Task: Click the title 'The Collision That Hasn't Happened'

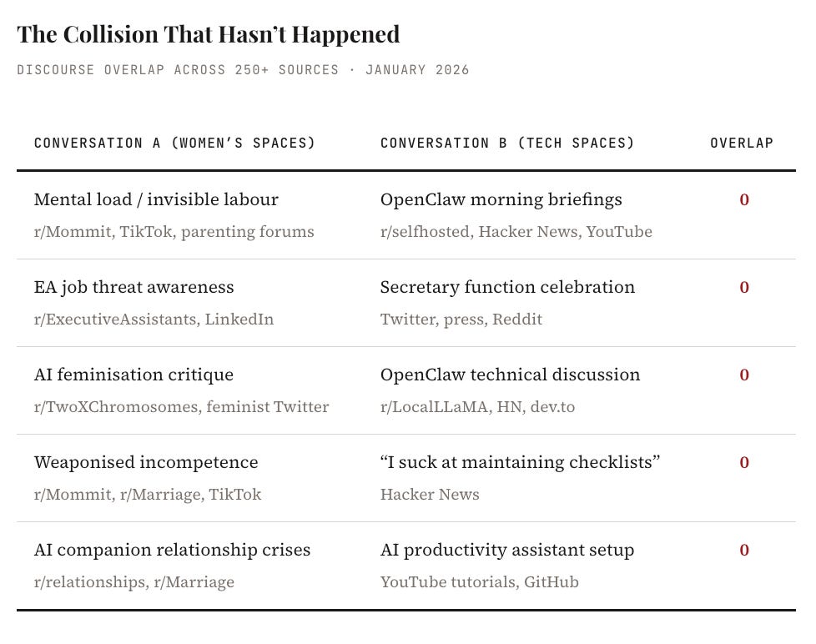Action: point(208,35)
